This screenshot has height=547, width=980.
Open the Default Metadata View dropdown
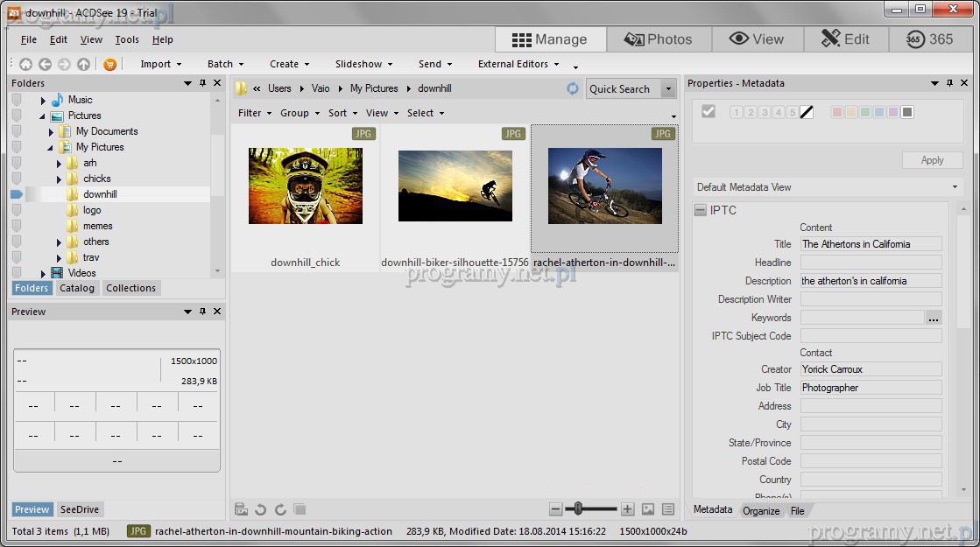[955, 187]
